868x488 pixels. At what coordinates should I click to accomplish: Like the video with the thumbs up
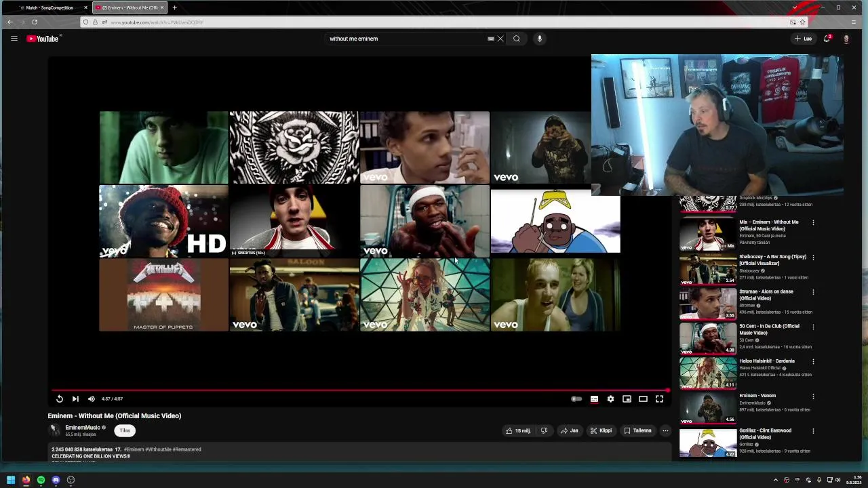519,430
